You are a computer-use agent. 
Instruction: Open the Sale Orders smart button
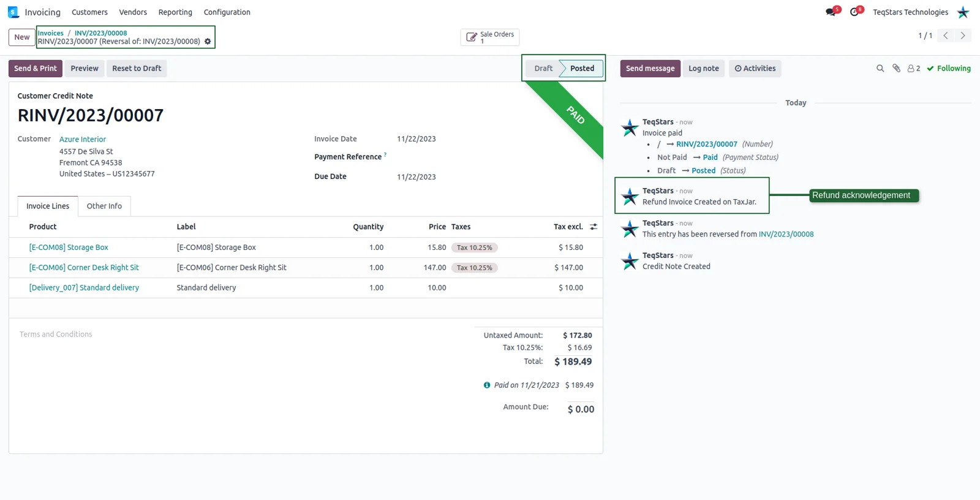tap(489, 37)
